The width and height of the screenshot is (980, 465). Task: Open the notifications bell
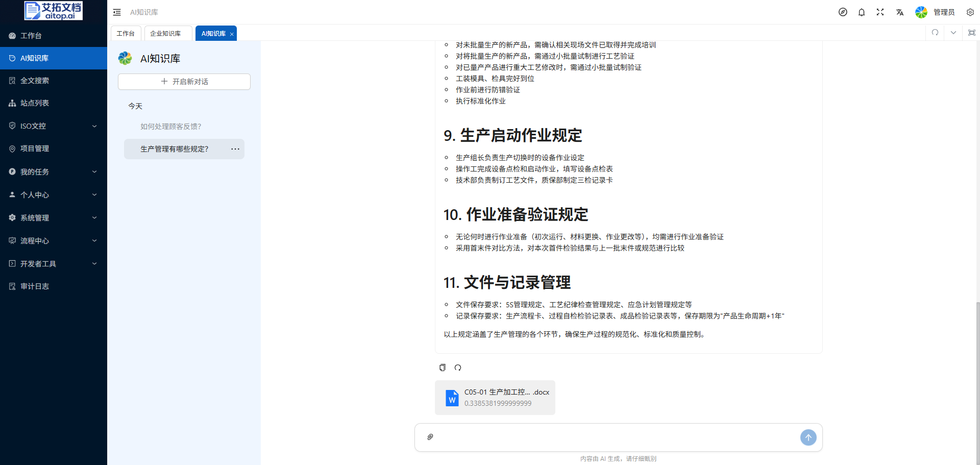click(862, 12)
